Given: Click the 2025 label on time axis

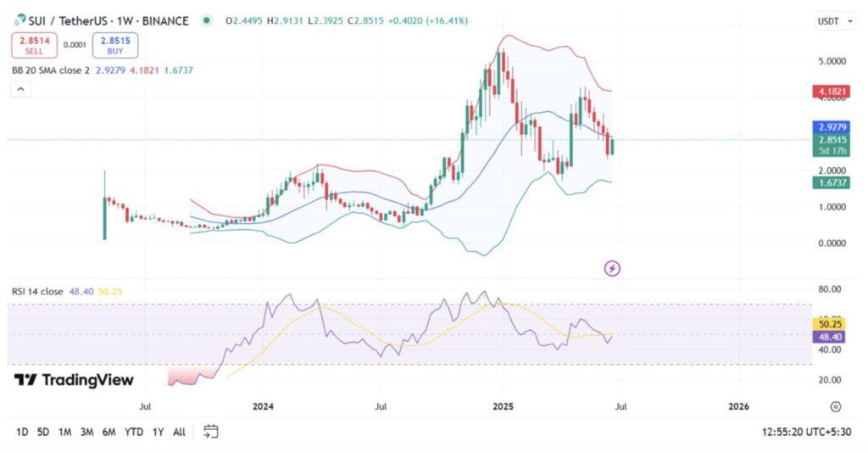Looking at the screenshot, I should coord(504,406).
